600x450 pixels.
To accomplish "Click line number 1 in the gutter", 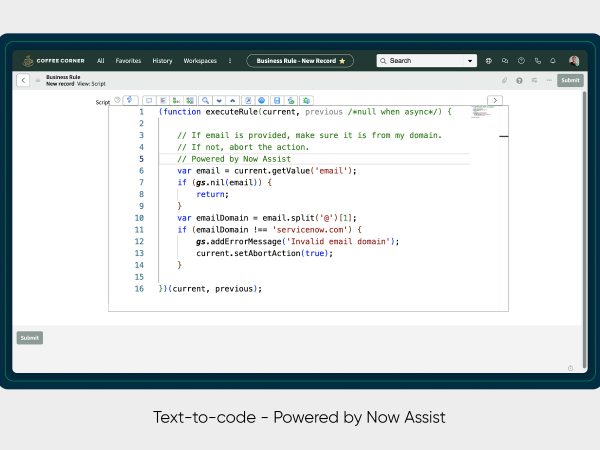I will [x=141, y=112].
